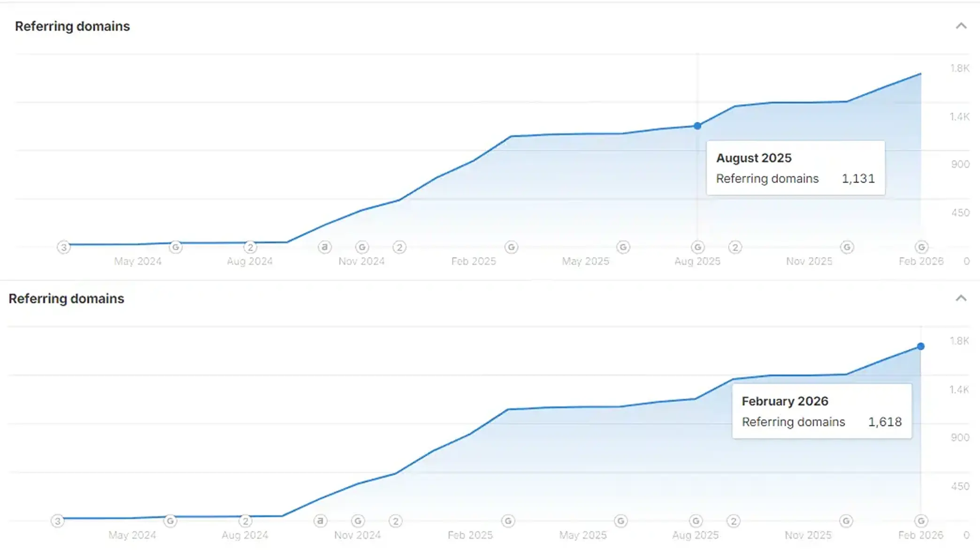
Task: Click the lower "Referring domains" heading
Action: [x=66, y=299]
